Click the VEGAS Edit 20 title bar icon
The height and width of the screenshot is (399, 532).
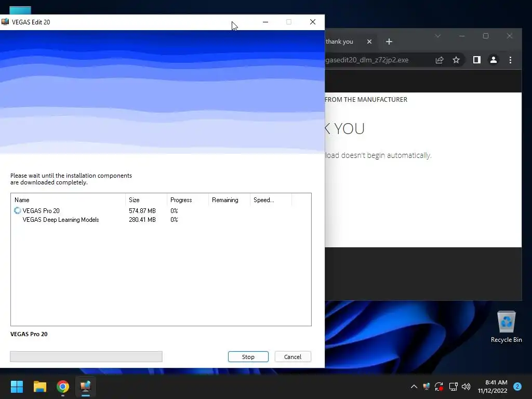coord(5,22)
